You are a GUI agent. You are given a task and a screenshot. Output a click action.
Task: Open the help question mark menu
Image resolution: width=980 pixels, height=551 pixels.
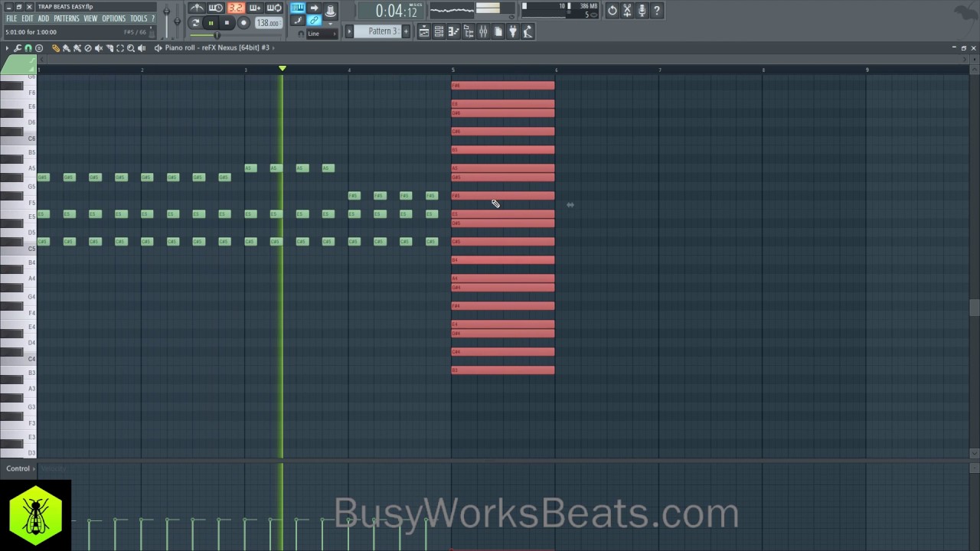(152, 18)
